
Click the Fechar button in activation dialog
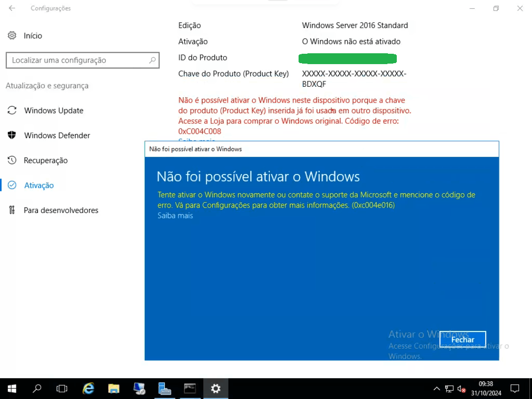point(462,339)
